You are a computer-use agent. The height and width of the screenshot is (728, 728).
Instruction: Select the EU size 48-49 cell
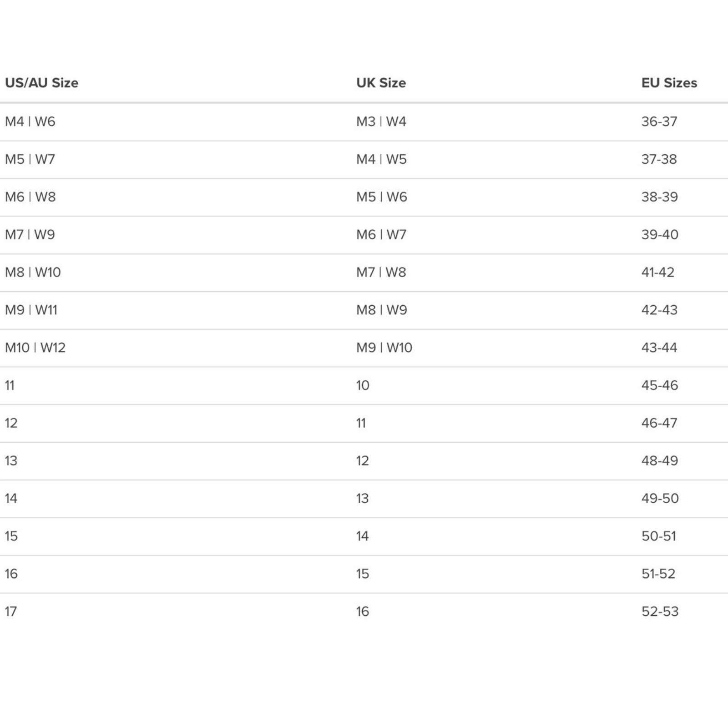pos(660,460)
